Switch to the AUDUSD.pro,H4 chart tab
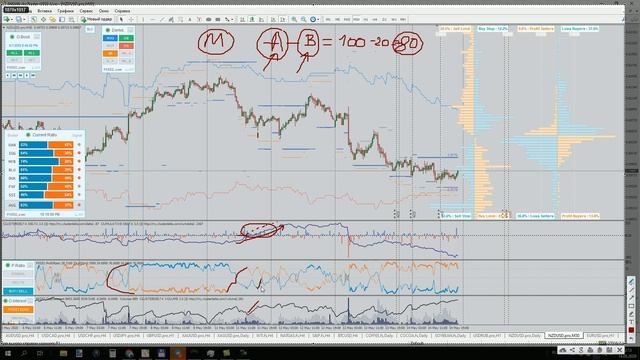 (x=20, y=336)
